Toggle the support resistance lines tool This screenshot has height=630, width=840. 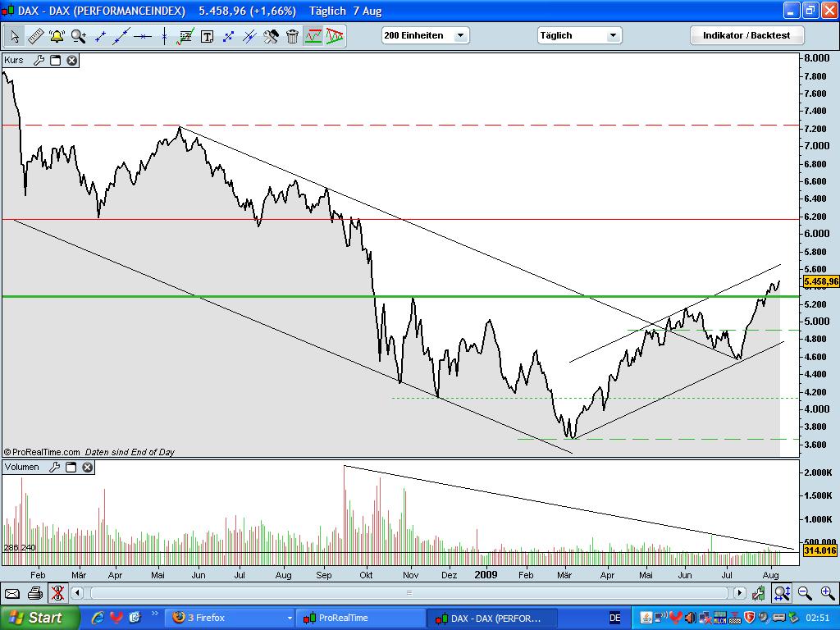click(x=313, y=36)
